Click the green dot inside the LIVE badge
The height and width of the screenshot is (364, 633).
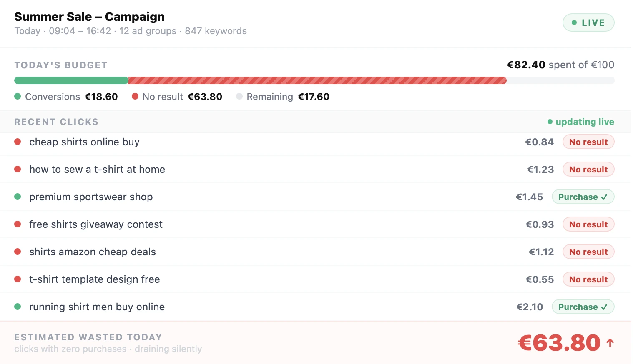[x=574, y=22]
